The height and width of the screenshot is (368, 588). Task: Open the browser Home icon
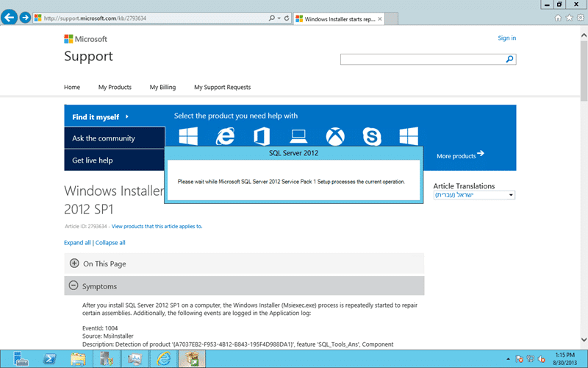[x=558, y=18]
